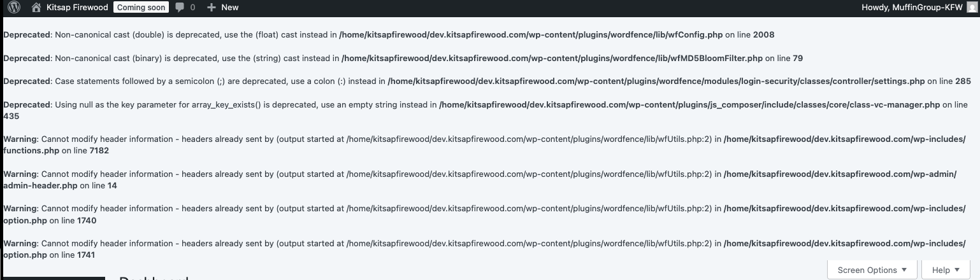This screenshot has width=980, height=280.
Task: Click the functions.php line 7182 warning
Action: (x=484, y=144)
